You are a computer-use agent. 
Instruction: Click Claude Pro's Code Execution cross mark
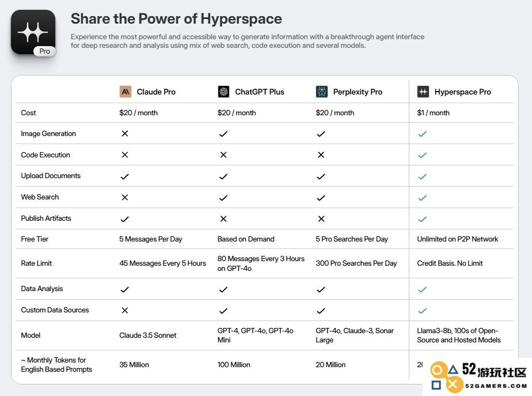(x=125, y=155)
